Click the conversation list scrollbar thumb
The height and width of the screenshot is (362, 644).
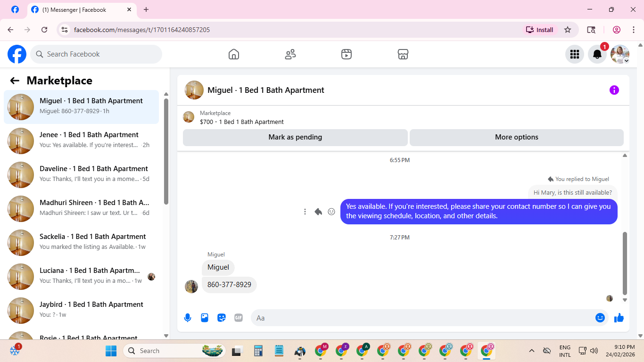pos(166,151)
